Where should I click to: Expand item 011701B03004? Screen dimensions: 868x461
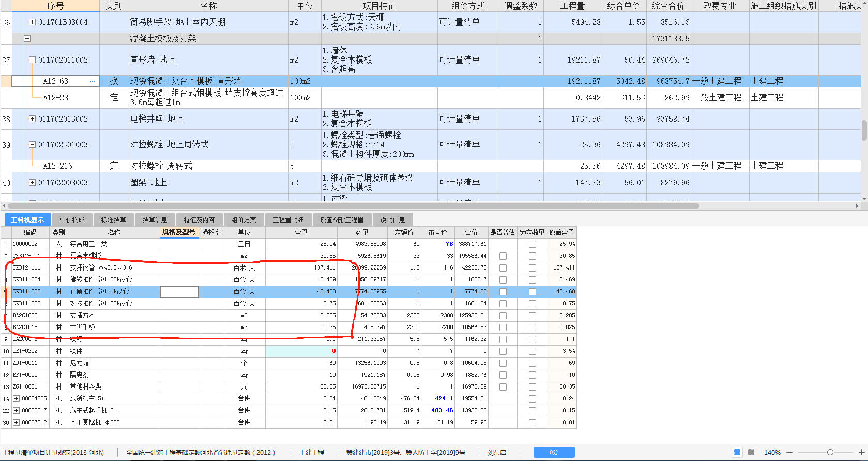[x=32, y=22]
